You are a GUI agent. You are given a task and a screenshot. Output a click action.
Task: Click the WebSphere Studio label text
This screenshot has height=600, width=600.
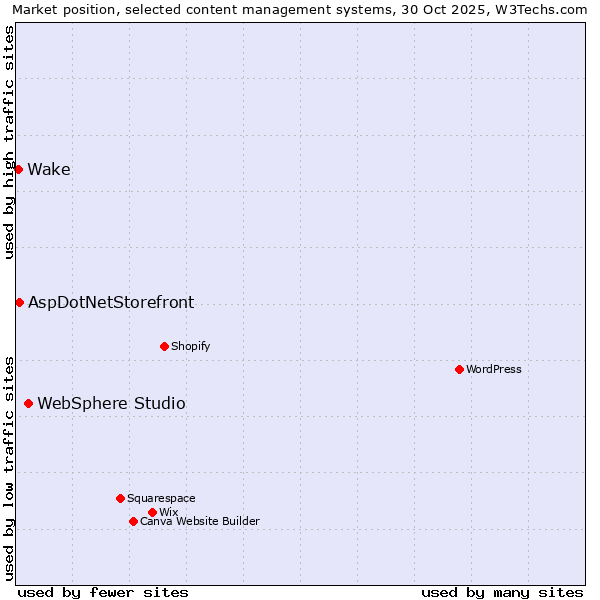tap(111, 403)
